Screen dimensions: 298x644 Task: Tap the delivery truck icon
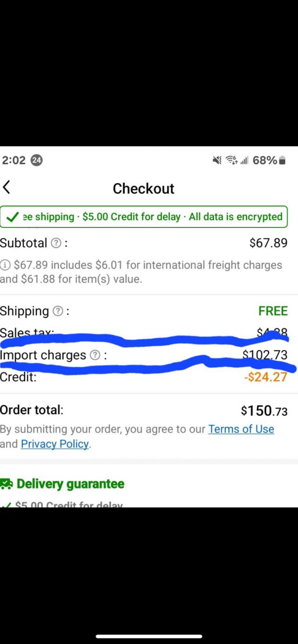[7, 484]
